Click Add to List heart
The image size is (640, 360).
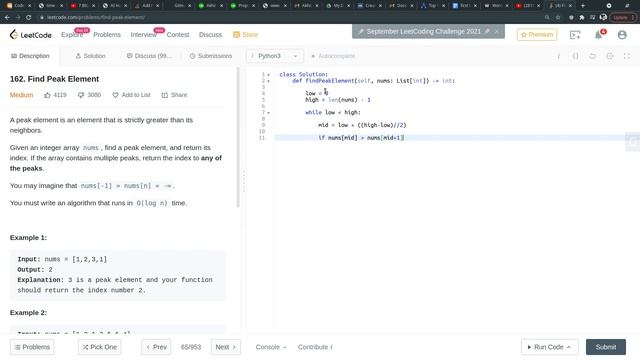click(x=131, y=95)
